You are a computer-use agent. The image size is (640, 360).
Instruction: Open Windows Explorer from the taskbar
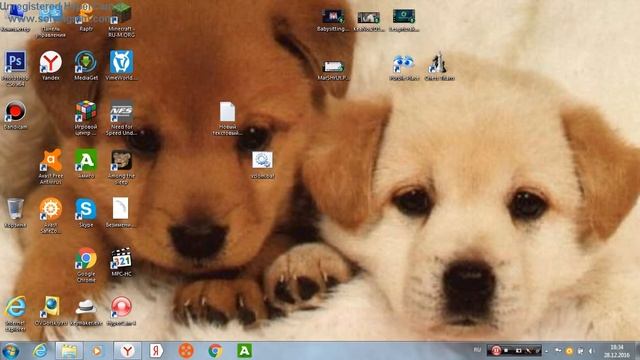[69, 351]
